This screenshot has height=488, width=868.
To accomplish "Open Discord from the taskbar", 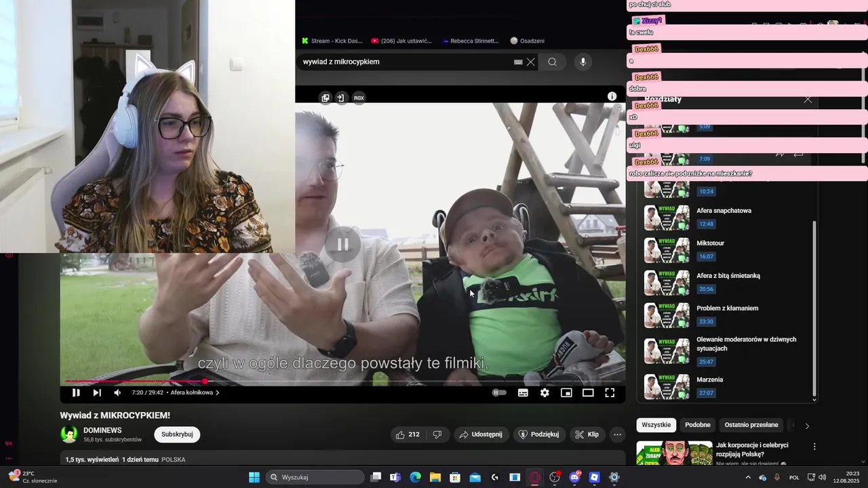I will pos(575,477).
